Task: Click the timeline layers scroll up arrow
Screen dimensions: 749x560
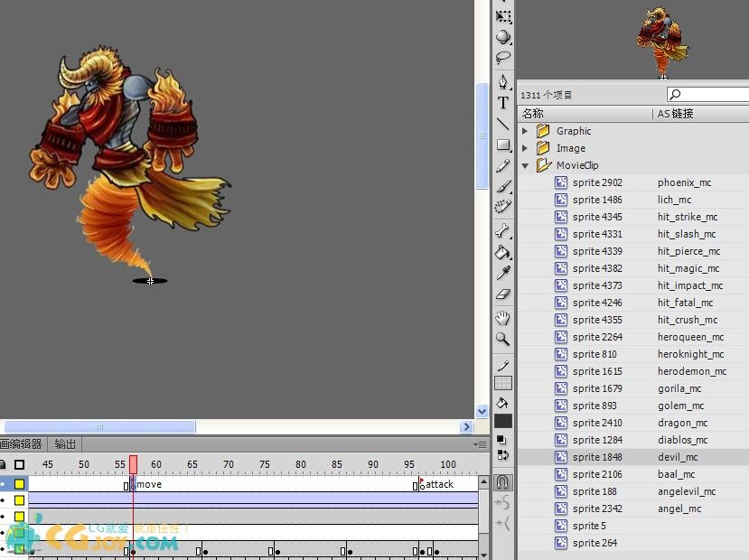Action: (483, 482)
